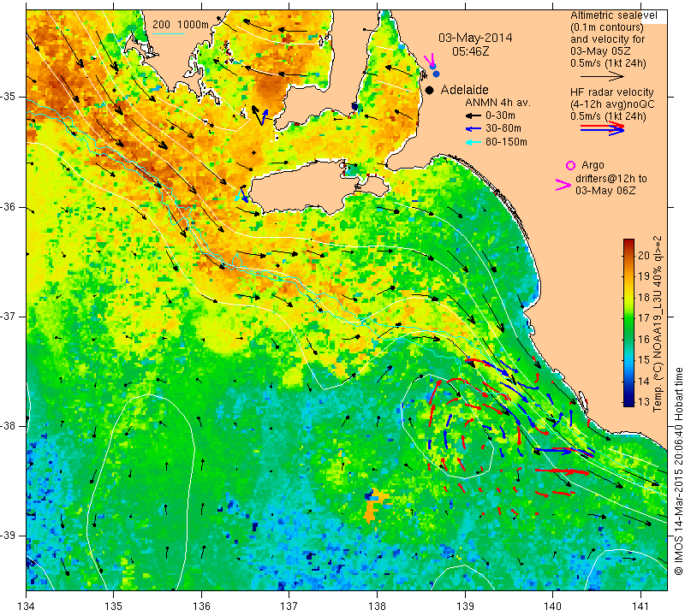Click the black 0-30m legend arrow
Image resolution: width=685 pixels, height=616 pixels.
473,115
